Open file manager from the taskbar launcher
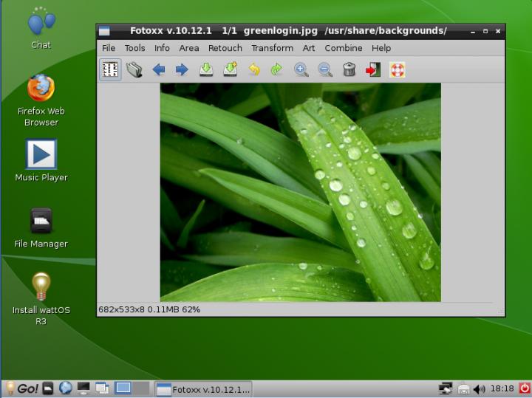The image size is (532, 398). click(x=48, y=388)
